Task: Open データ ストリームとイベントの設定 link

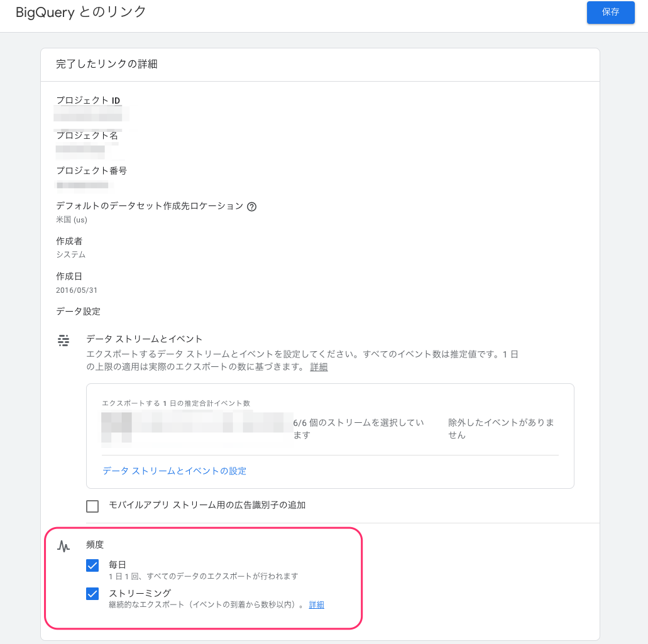Action: click(x=174, y=471)
